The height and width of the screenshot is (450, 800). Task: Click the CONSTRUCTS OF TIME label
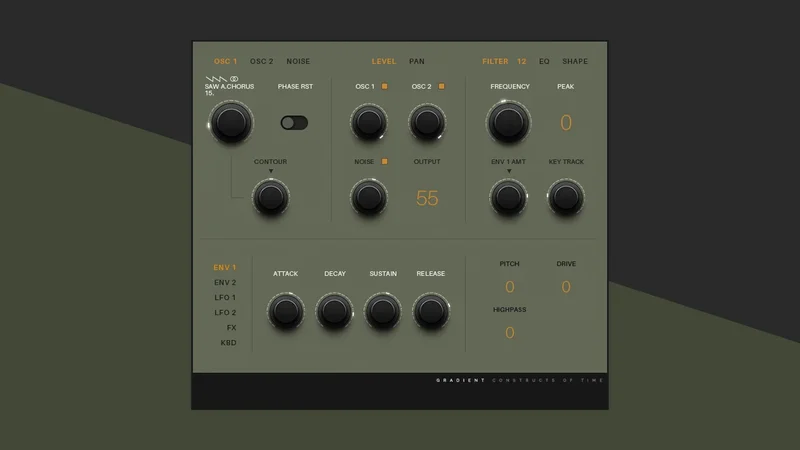click(x=548, y=380)
